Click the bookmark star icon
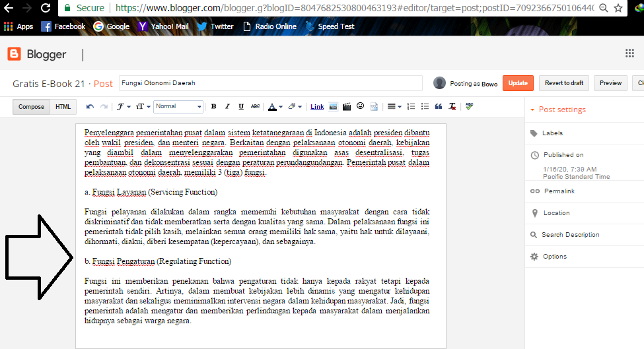The width and height of the screenshot is (644, 349). 618,8
